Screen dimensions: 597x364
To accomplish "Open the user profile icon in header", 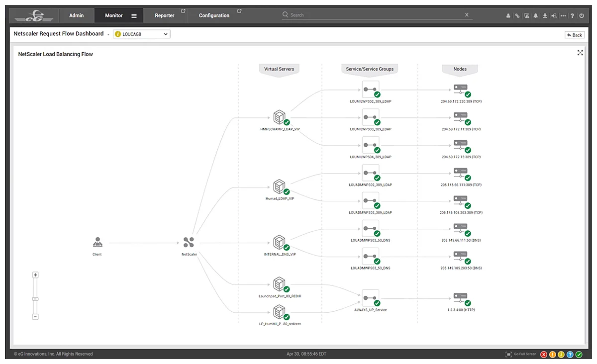I will pyautogui.click(x=508, y=15).
